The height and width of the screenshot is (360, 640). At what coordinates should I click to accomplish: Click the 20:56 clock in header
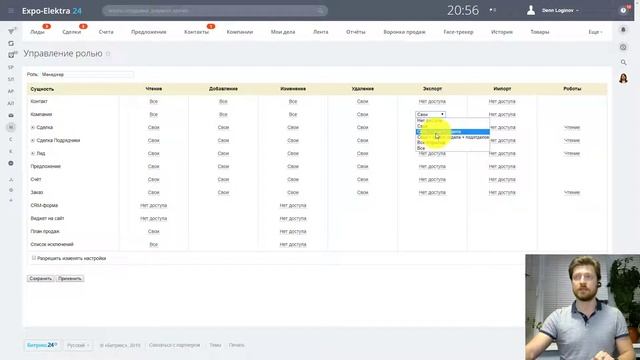click(x=463, y=10)
